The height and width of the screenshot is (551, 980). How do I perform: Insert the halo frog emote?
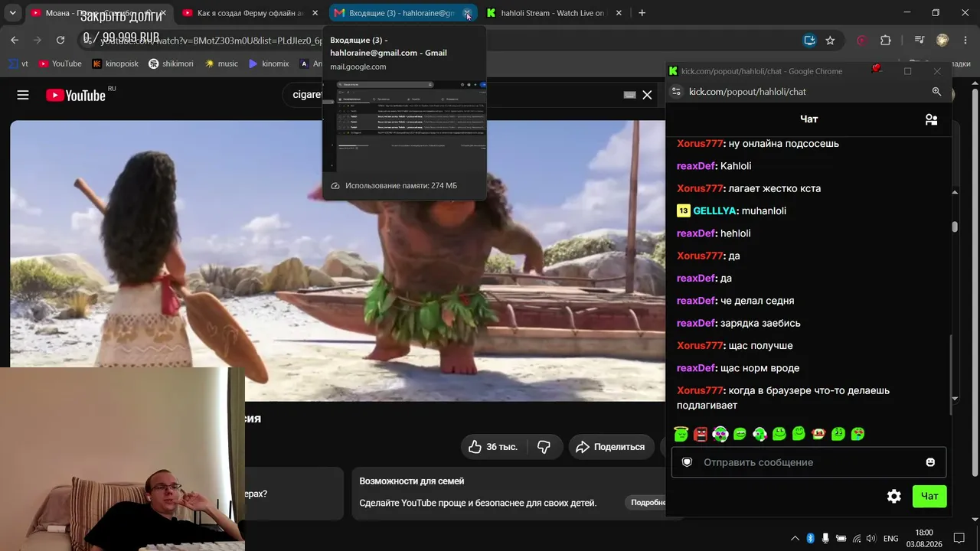(681, 434)
